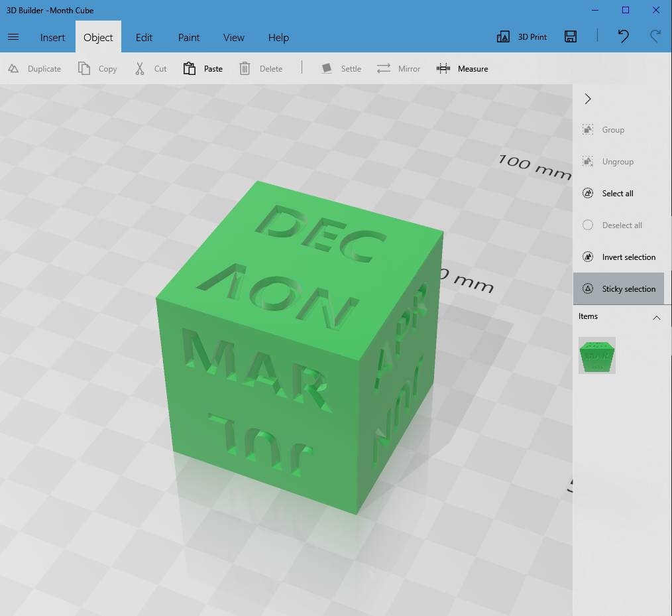The image size is (672, 616).
Task: Click the Undo arrow
Action: 622,36
